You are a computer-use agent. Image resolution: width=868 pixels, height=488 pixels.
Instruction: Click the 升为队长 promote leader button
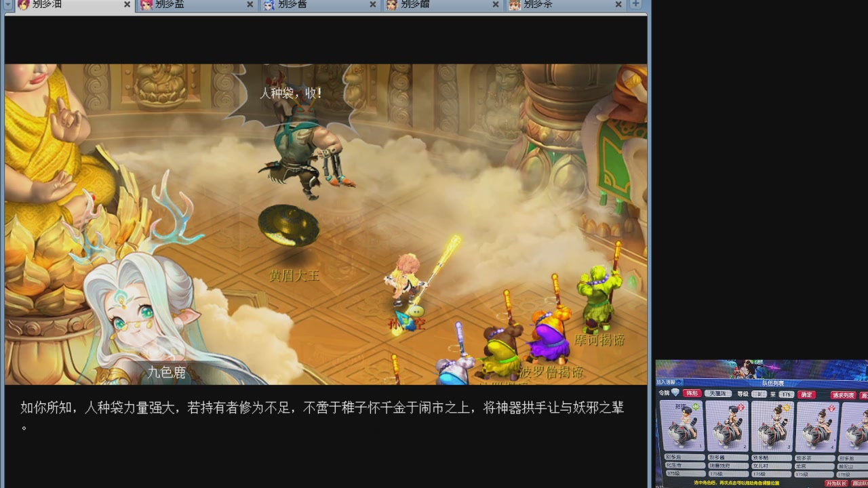835,483
